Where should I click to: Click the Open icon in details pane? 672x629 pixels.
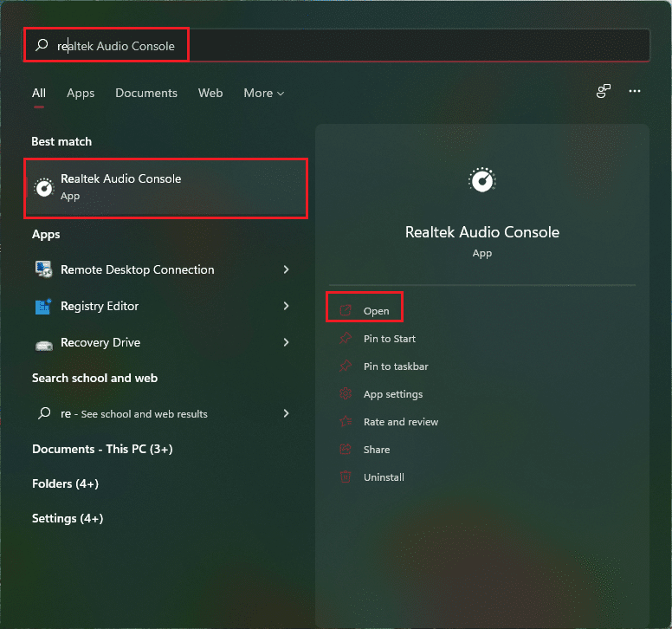tap(346, 310)
